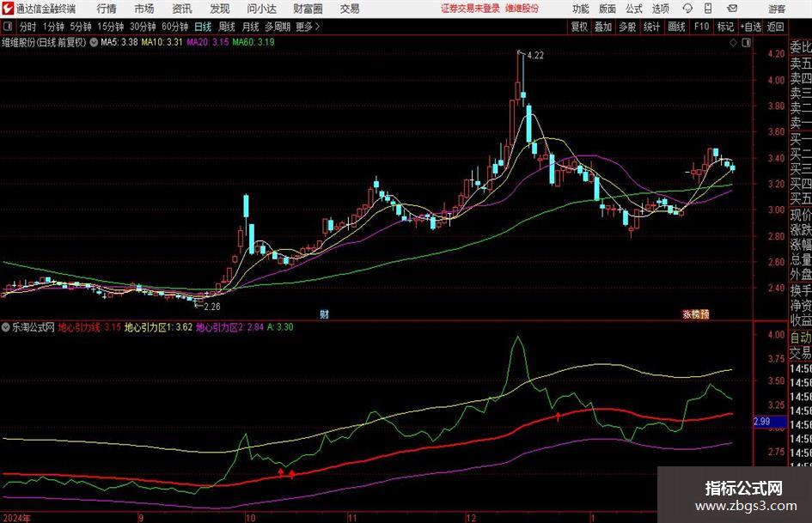This screenshot has width=812, height=523.
Task: Click the 画线 drawing tool button
Action: pyautogui.click(x=676, y=27)
